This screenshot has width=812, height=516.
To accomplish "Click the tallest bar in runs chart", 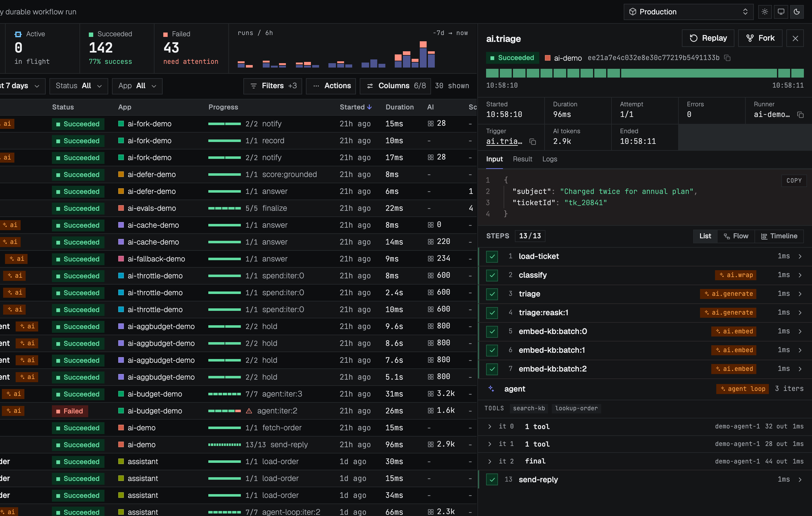I will [x=423, y=55].
